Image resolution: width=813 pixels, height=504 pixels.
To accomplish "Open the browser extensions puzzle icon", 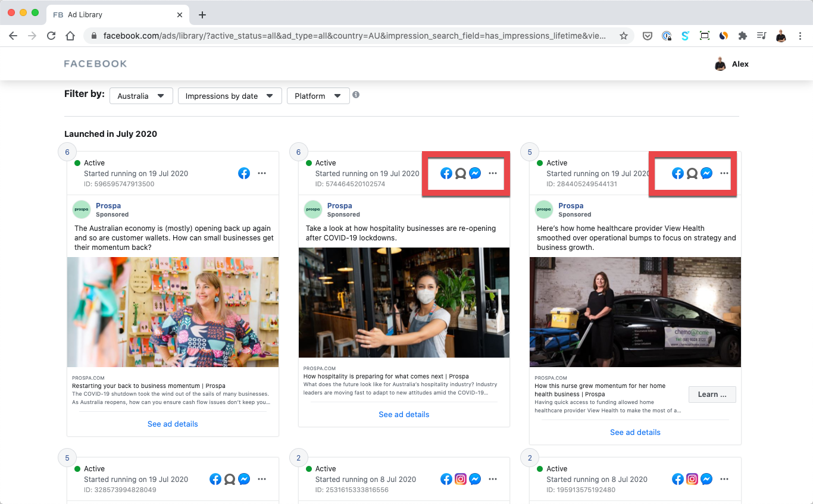I will [742, 36].
